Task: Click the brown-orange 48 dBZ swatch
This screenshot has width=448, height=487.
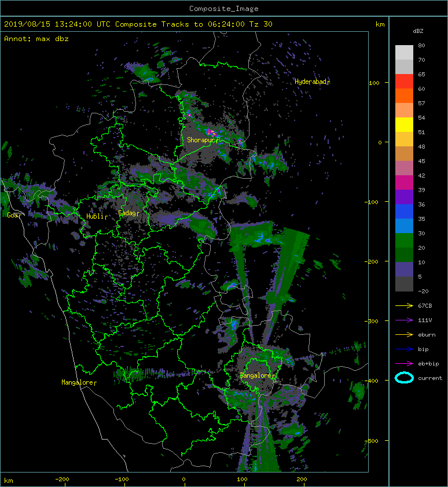Action: tap(404, 153)
